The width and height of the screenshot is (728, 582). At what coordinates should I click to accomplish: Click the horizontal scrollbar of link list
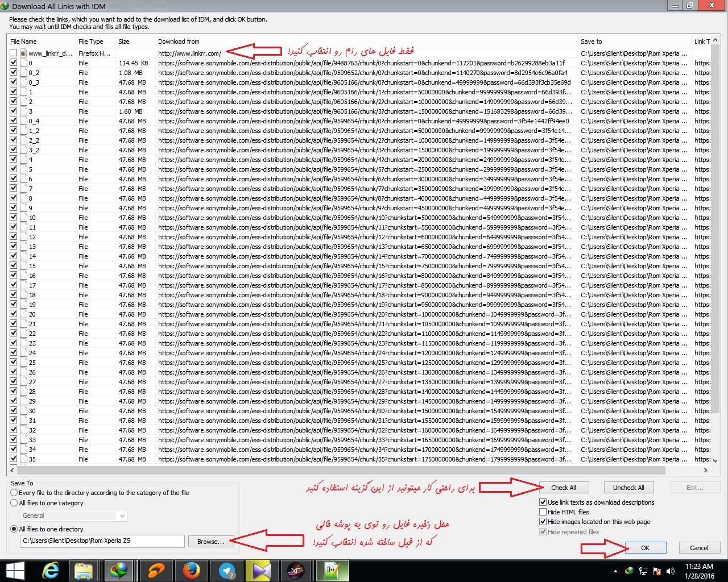coord(341,471)
